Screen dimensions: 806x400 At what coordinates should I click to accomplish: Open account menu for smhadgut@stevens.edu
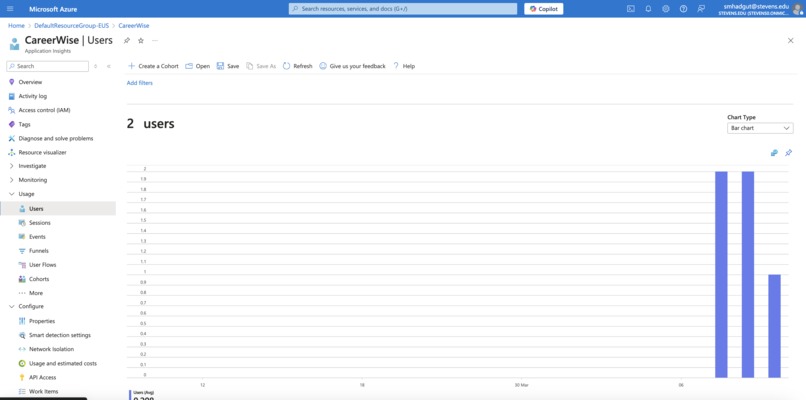click(761, 9)
